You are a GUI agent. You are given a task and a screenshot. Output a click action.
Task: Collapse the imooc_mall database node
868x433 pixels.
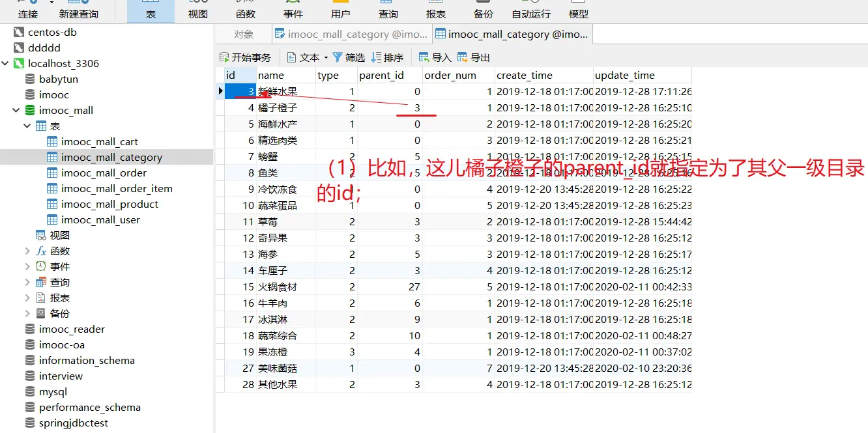16,110
